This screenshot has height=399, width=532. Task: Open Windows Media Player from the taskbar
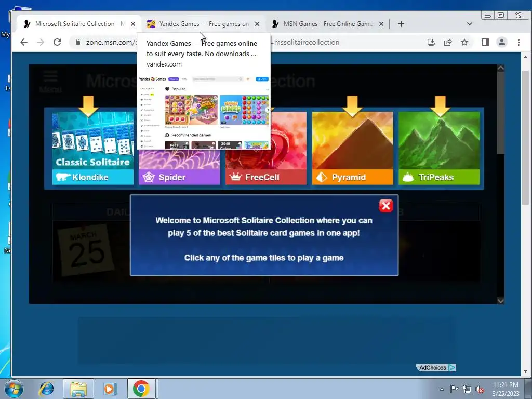point(110,389)
